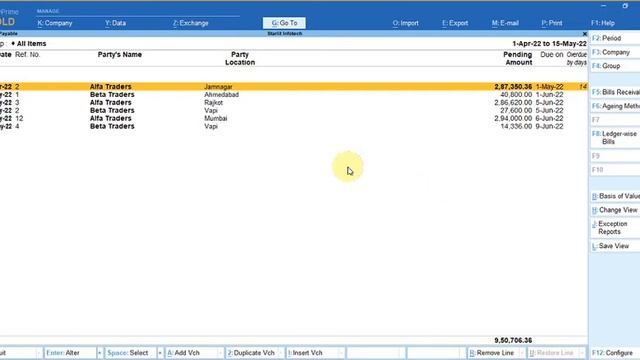The height and width of the screenshot is (360, 640).
Task: Click R: Remove Line button
Action: tap(493, 353)
